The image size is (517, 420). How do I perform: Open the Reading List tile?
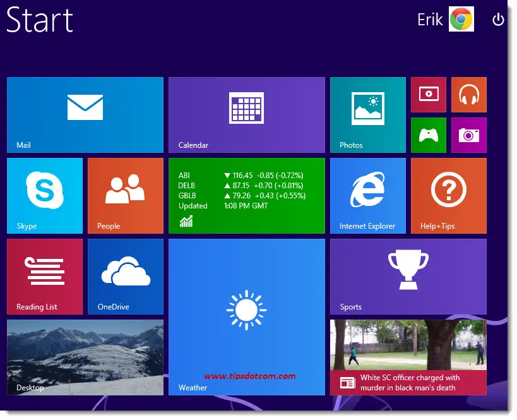coord(45,277)
